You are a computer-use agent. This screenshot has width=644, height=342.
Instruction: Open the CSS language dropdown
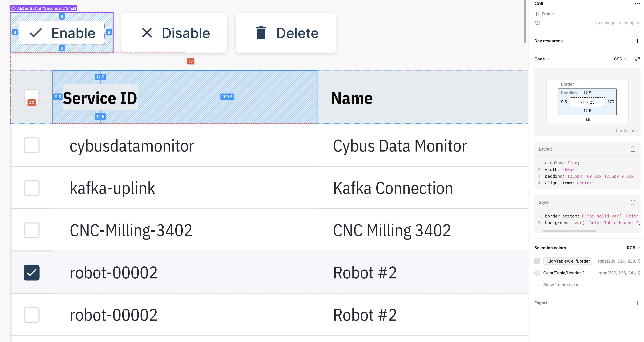tap(620, 59)
